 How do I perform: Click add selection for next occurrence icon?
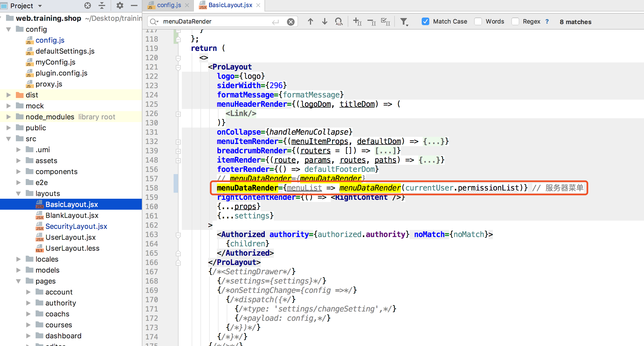pyautogui.click(x=357, y=21)
